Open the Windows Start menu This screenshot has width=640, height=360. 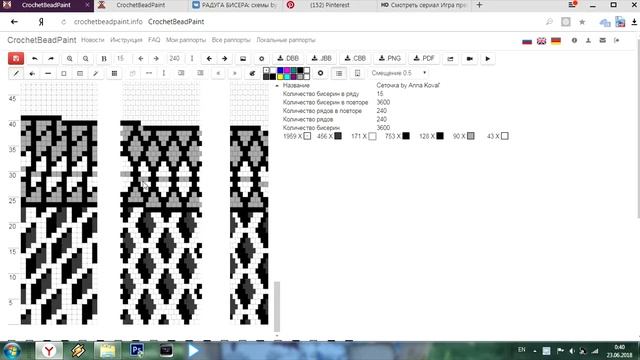[x=12, y=351]
